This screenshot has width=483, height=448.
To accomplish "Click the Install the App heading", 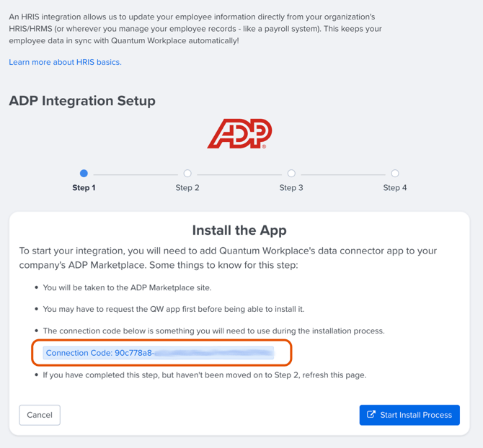I will 239,230.
